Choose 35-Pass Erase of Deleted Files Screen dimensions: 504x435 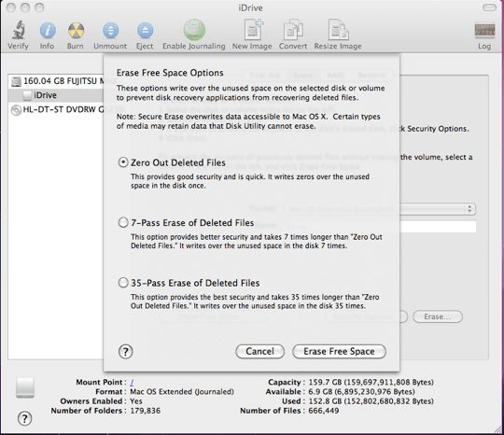point(123,283)
